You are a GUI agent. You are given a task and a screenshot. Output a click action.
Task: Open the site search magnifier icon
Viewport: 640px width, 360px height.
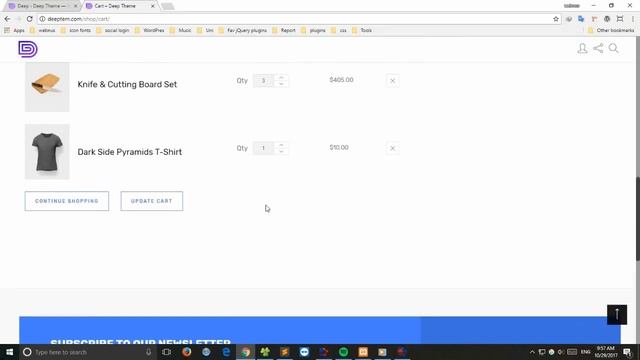click(614, 49)
